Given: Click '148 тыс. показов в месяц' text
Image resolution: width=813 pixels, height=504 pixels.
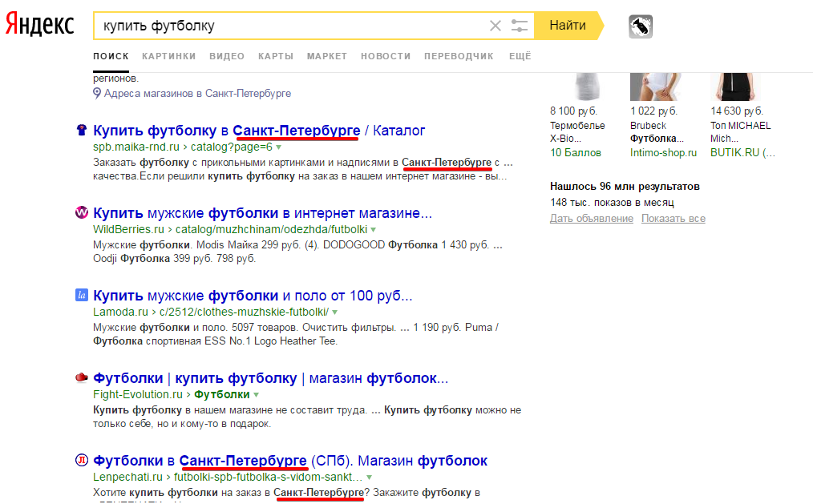Looking at the screenshot, I should [612, 203].
